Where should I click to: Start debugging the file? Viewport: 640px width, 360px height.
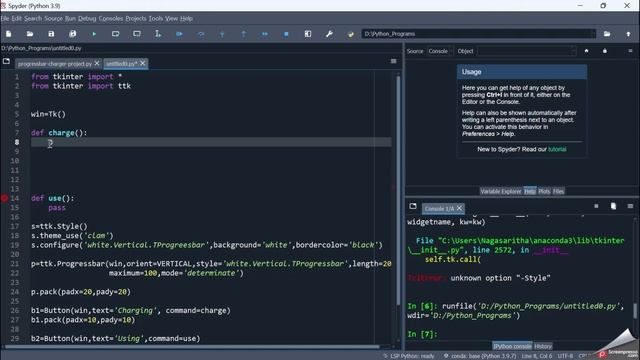click(179, 34)
